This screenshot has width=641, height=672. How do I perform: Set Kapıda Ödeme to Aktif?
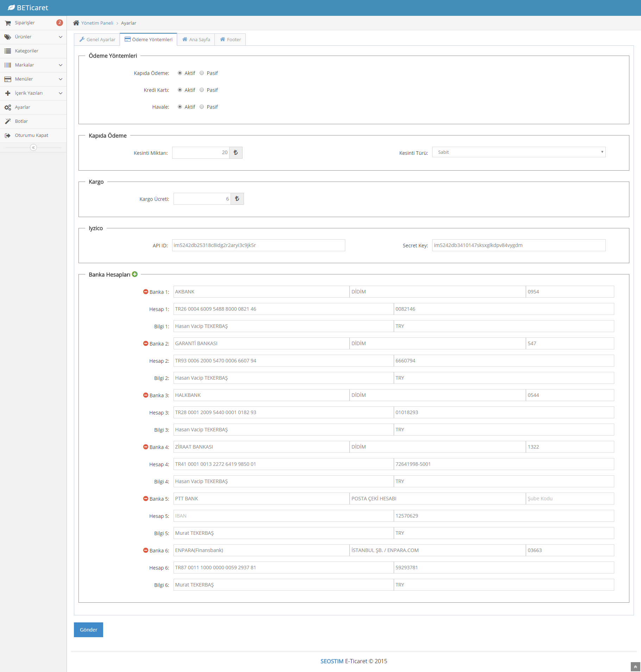[x=180, y=73]
